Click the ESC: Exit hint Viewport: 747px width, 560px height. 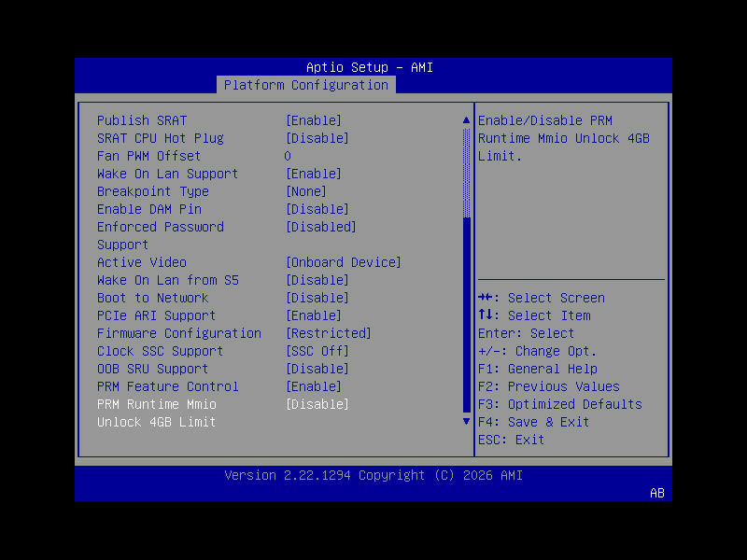[x=512, y=440]
